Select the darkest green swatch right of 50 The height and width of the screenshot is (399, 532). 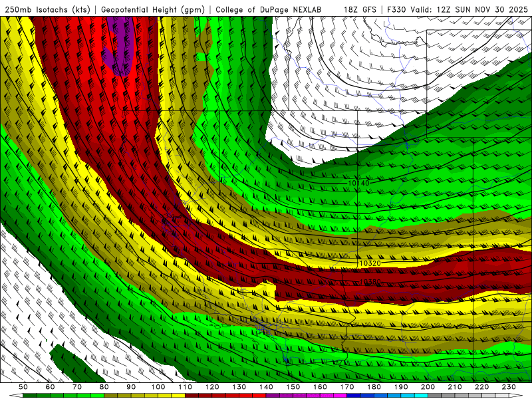click(30, 396)
